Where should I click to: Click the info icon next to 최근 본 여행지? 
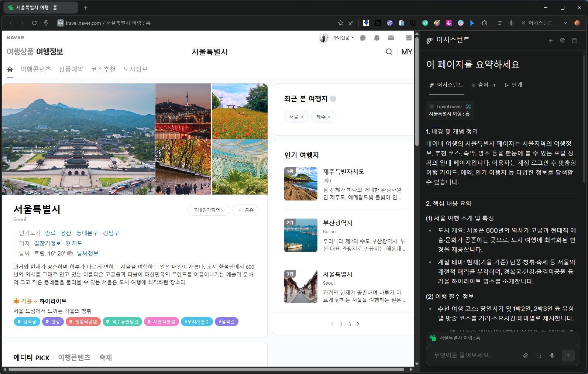[x=333, y=99]
